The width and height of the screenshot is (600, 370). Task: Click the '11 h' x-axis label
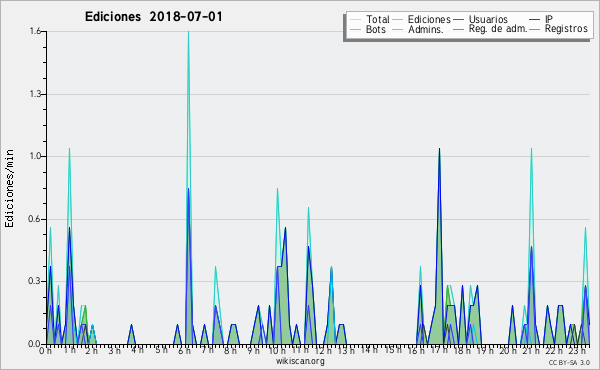(x=300, y=350)
